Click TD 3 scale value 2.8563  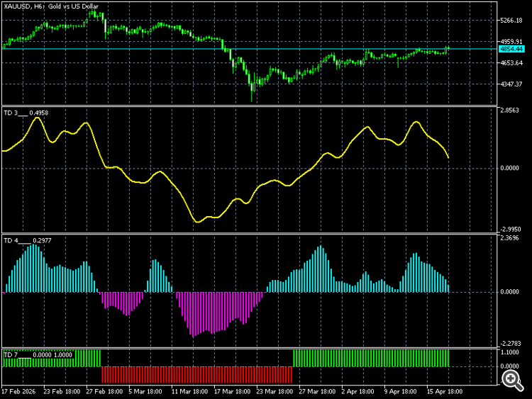point(509,111)
